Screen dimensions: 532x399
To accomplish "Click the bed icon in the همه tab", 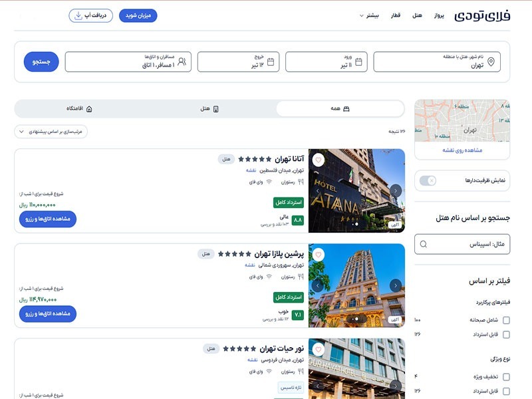I will pyautogui.click(x=346, y=109).
